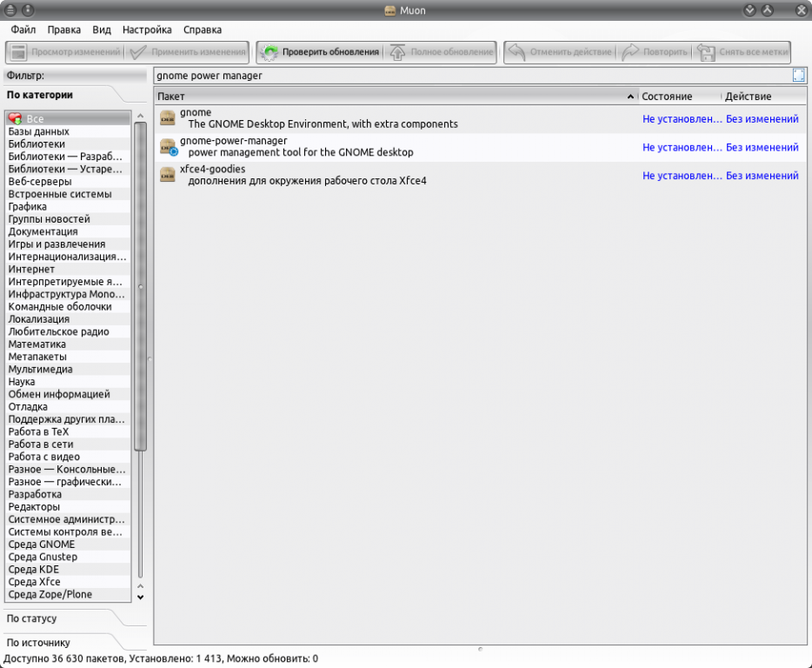Click the category list scroll down arrow
Screen dimensions: 812x668
point(140,597)
